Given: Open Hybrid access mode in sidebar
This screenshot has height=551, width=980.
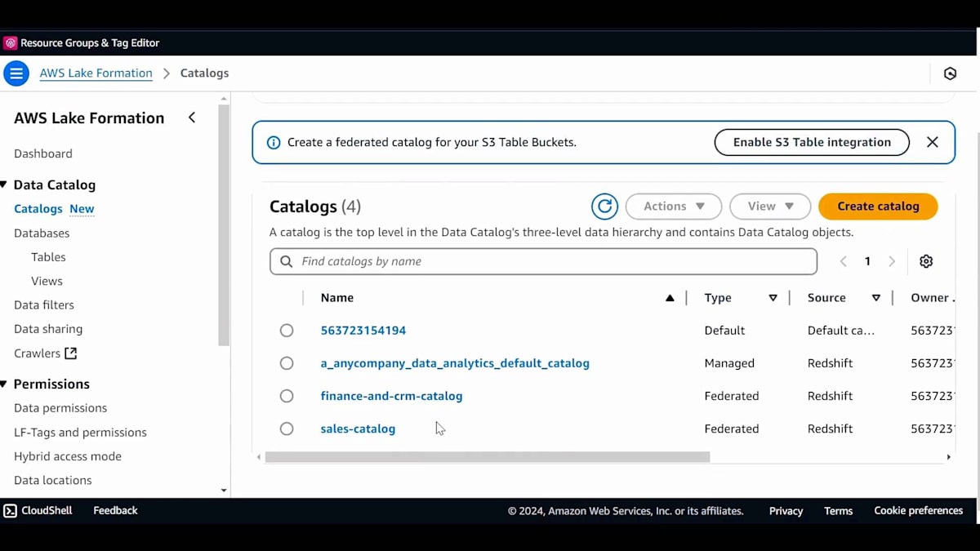Looking at the screenshot, I should pyautogui.click(x=68, y=456).
